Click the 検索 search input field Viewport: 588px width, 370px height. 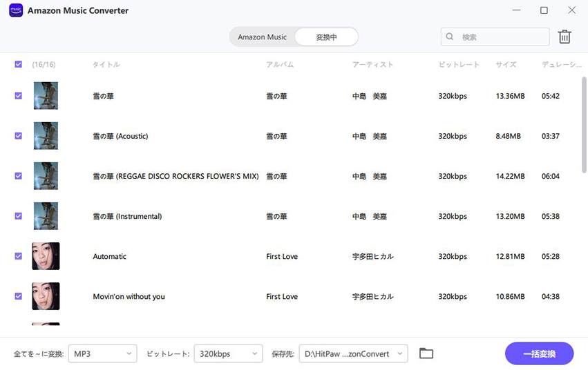495,37
